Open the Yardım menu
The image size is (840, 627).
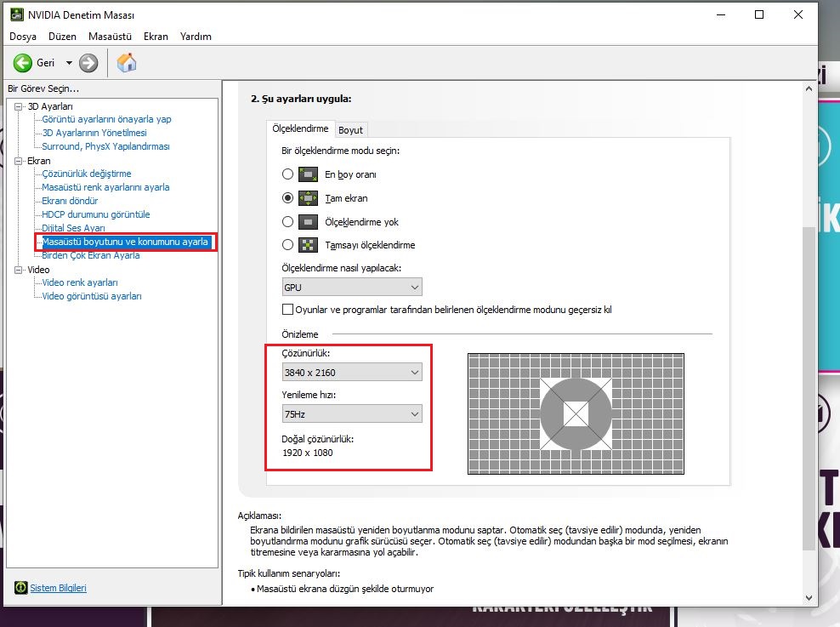(x=196, y=37)
